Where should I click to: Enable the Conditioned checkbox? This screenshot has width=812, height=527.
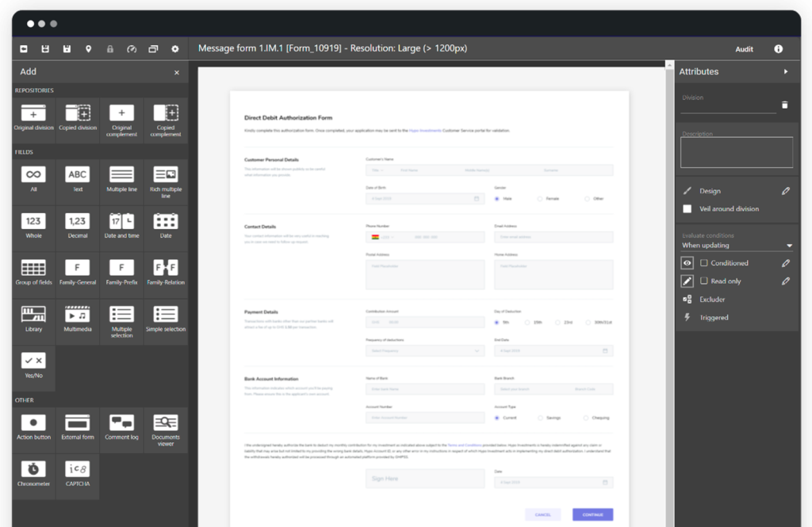tap(703, 263)
